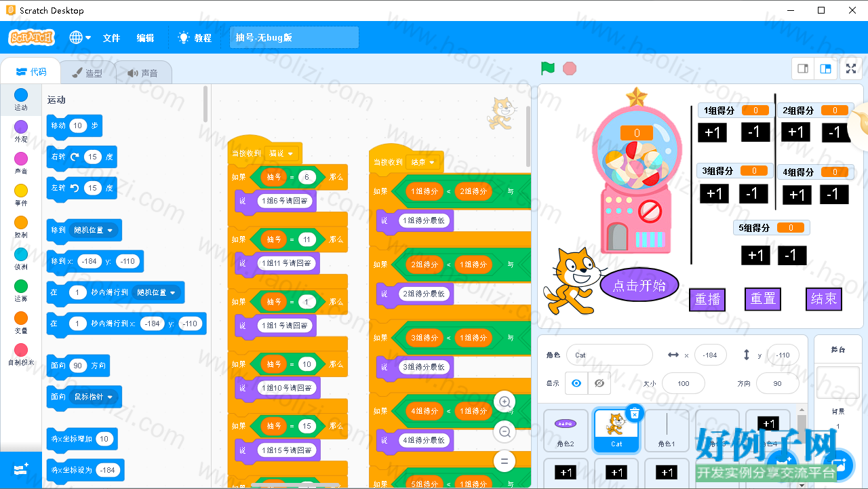868x489 pixels.
Task: Click +1 under 3组得分
Action: (x=714, y=193)
